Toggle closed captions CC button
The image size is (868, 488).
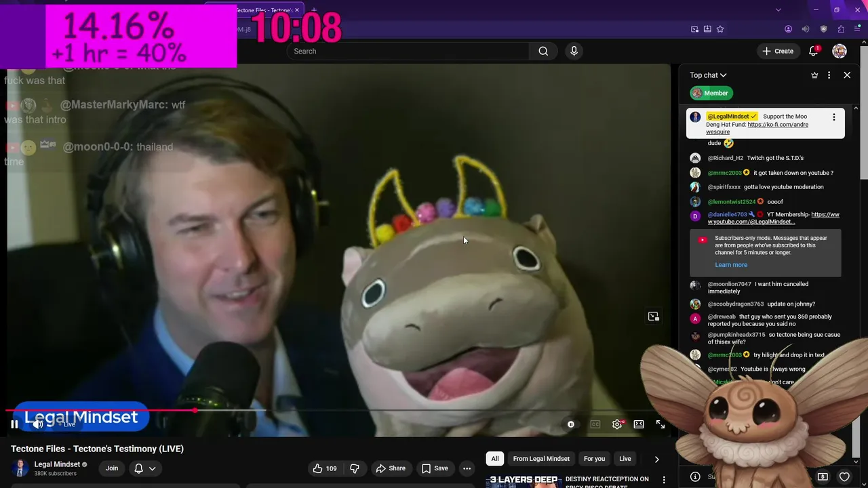[595, 424]
